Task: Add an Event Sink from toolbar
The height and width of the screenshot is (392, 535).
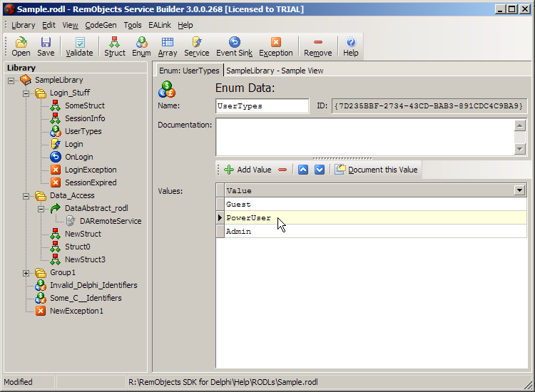Action: [235, 42]
